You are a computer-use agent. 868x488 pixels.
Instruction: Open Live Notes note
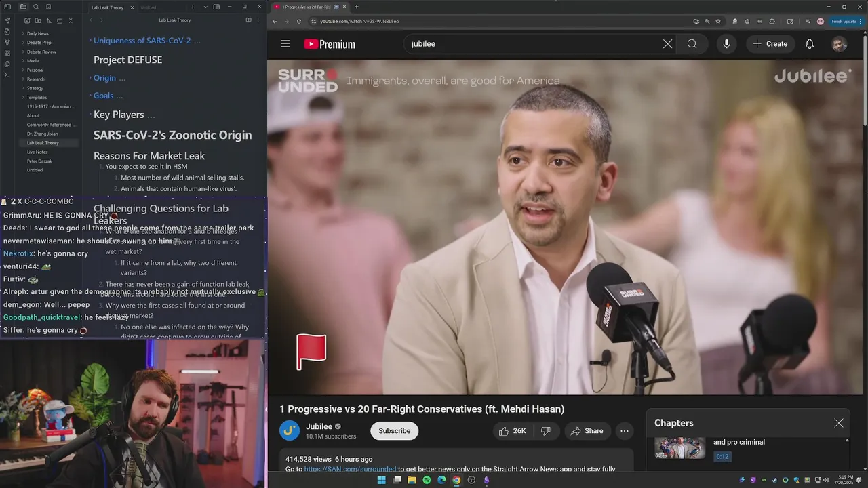37,152
